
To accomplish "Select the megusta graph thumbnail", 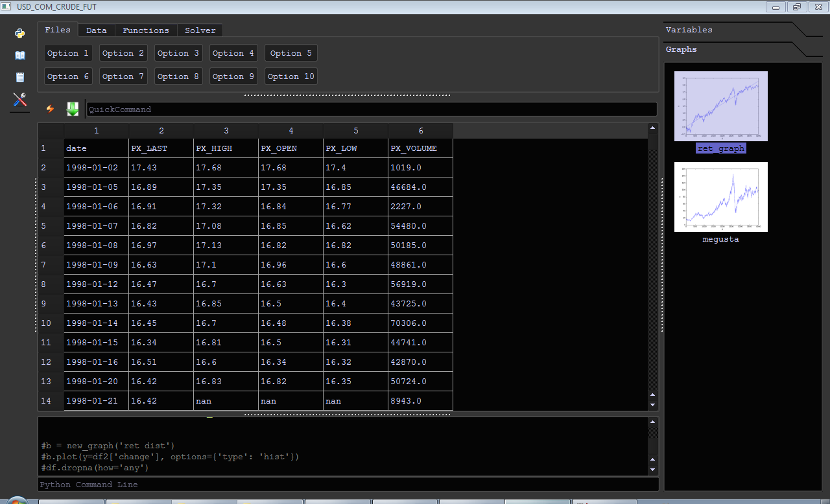I will tap(720, 197).
